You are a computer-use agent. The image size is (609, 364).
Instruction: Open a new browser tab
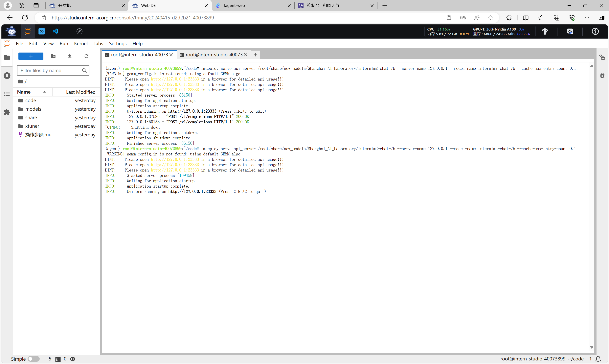(385, 5)
